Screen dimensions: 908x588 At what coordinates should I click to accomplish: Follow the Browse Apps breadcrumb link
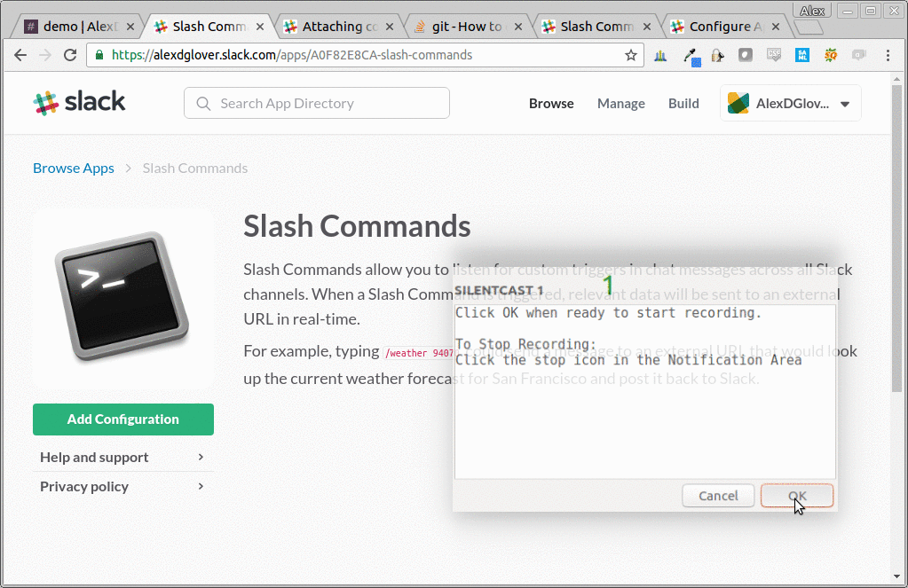point(74,168)
